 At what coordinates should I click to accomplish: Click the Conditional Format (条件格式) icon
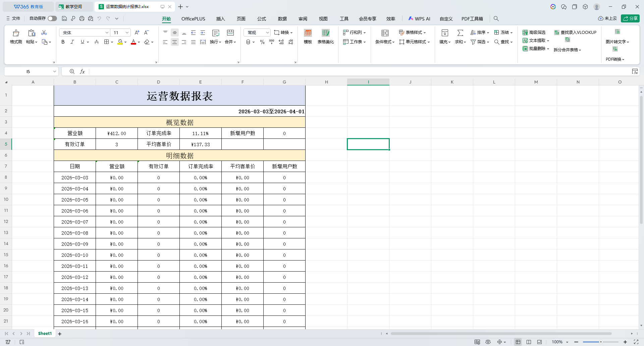(x=385, y=33)
